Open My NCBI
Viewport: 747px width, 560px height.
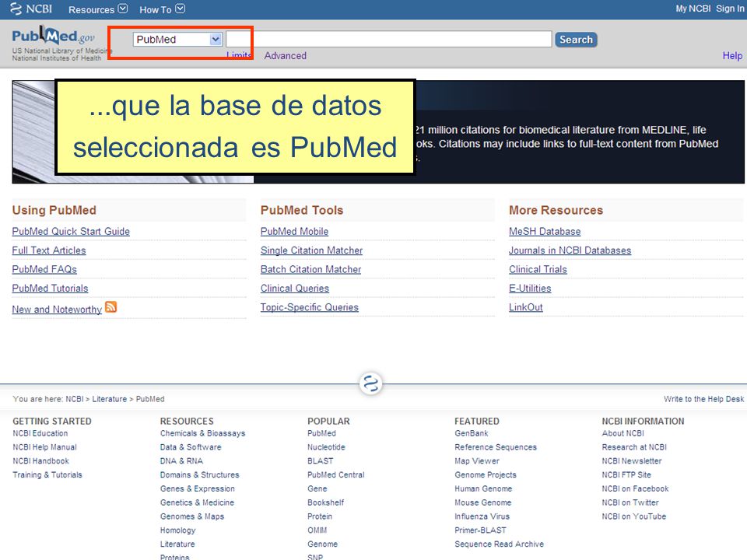[x=693, y=9]
